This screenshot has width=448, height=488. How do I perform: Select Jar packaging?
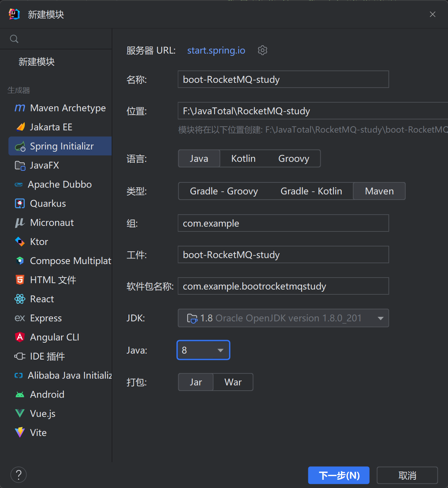click(196, 382)
